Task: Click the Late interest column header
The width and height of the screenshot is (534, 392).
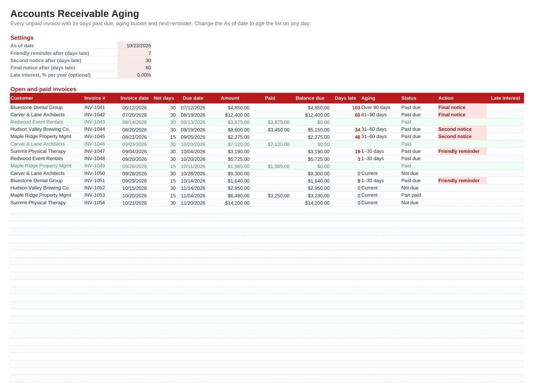Action: (505, 98)
